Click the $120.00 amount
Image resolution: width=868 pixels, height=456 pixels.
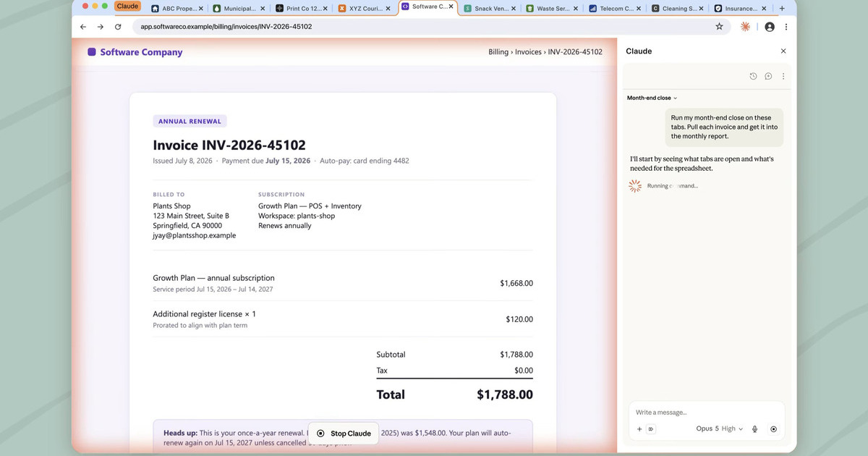(x=519, y=319)
